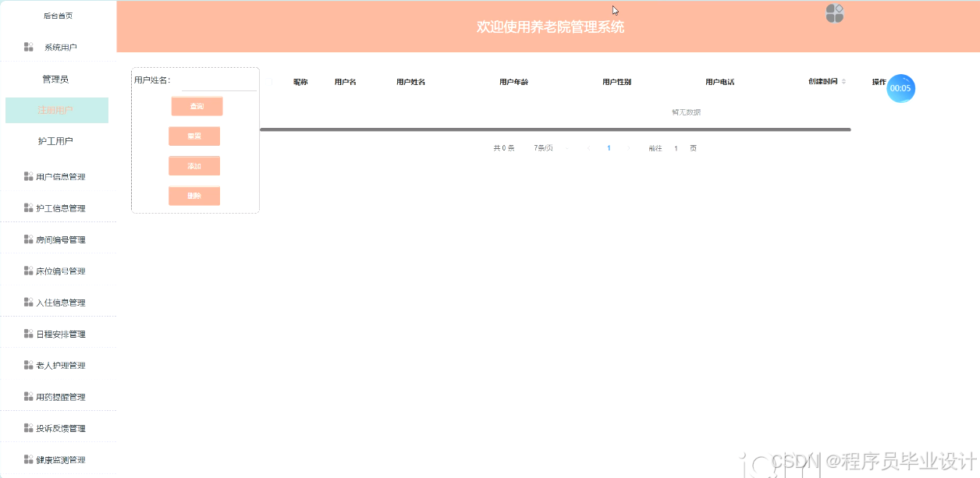Click the 用户姓名 column header
This screenshot has width=980, height=478.
(410, 82)
